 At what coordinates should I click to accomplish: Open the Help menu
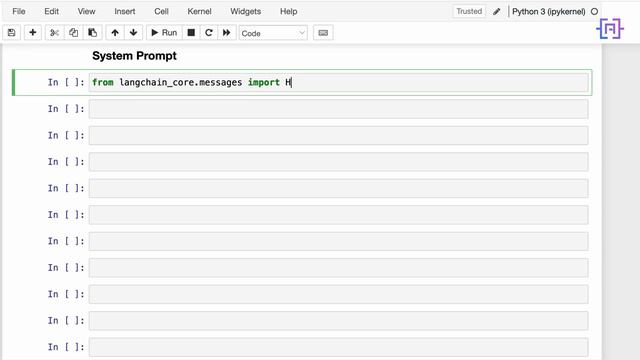point(289,11)
